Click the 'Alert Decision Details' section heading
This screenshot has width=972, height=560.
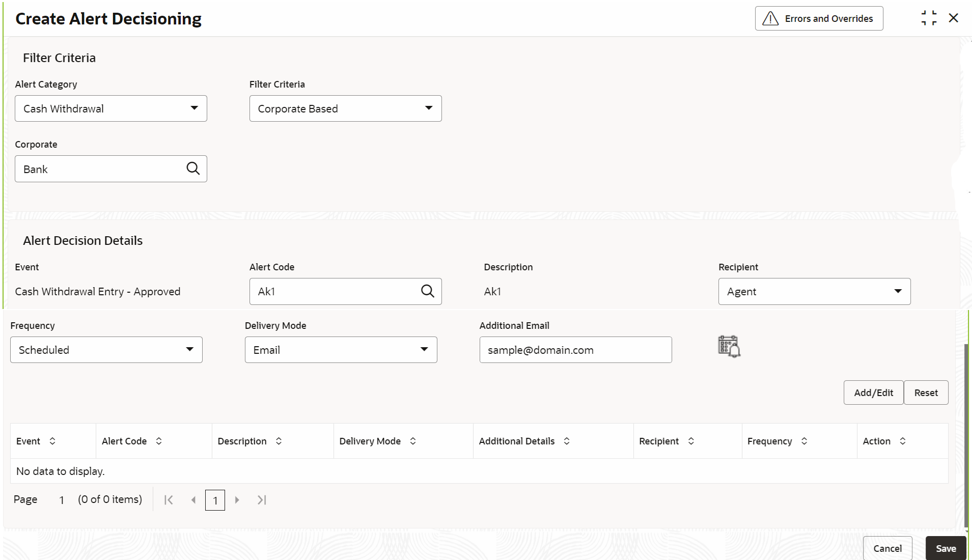[x=82, y=240]
